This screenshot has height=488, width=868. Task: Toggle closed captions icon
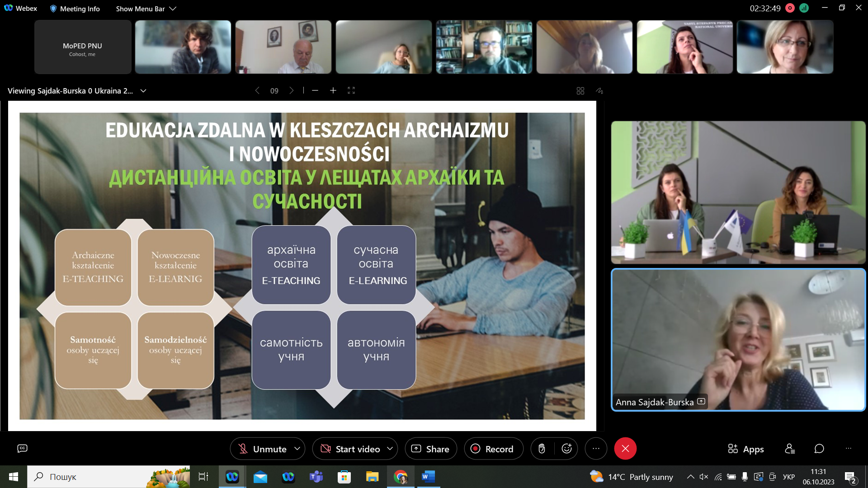tap(22, 448)
